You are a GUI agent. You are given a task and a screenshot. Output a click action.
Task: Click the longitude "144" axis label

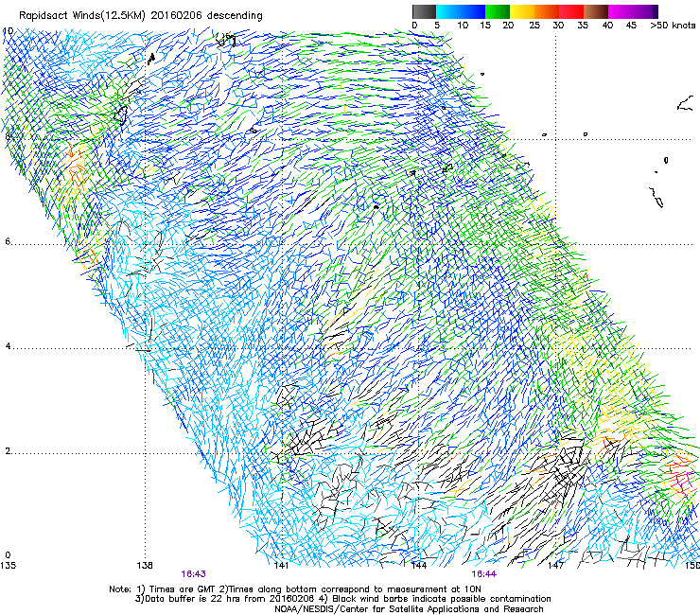pos(419,566)
